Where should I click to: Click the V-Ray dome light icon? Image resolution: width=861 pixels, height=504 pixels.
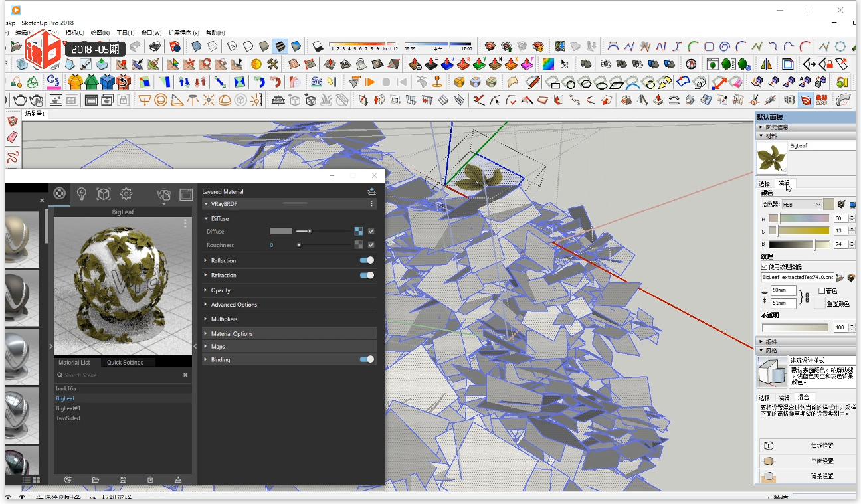click(225, 100)
